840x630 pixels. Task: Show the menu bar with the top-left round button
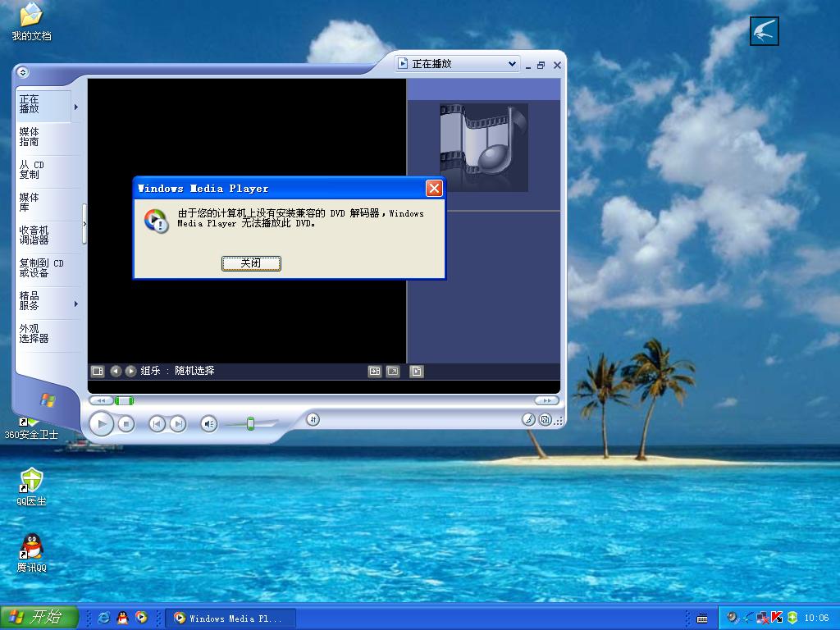[x=22, y=72]
